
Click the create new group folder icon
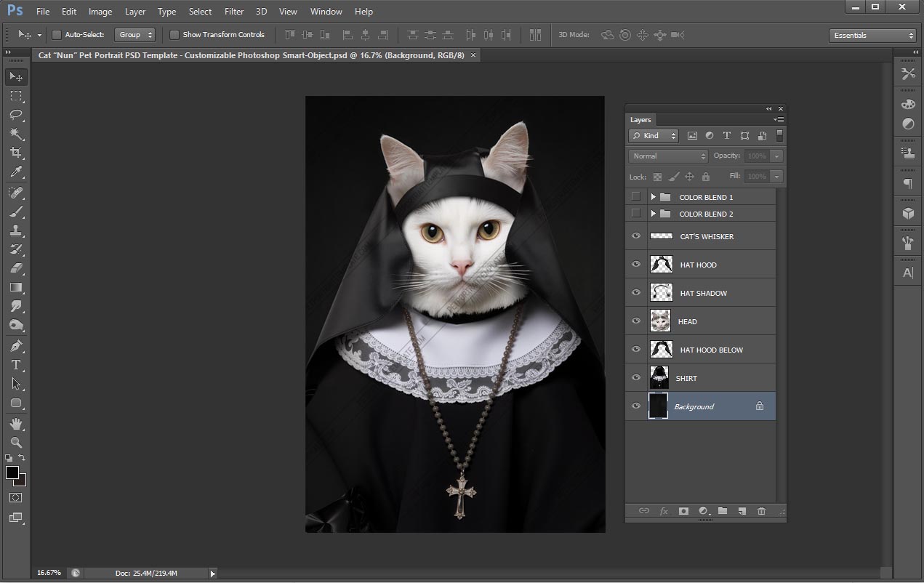click(x=723, y=511)
